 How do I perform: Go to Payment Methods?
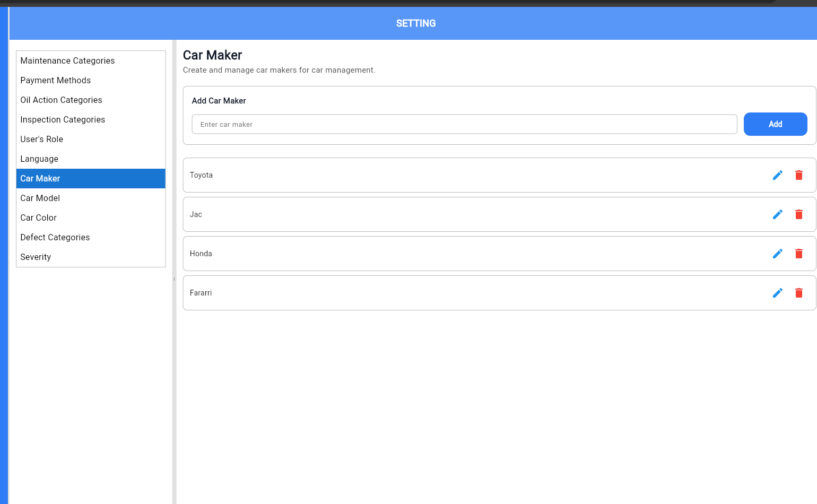point(56,81)
